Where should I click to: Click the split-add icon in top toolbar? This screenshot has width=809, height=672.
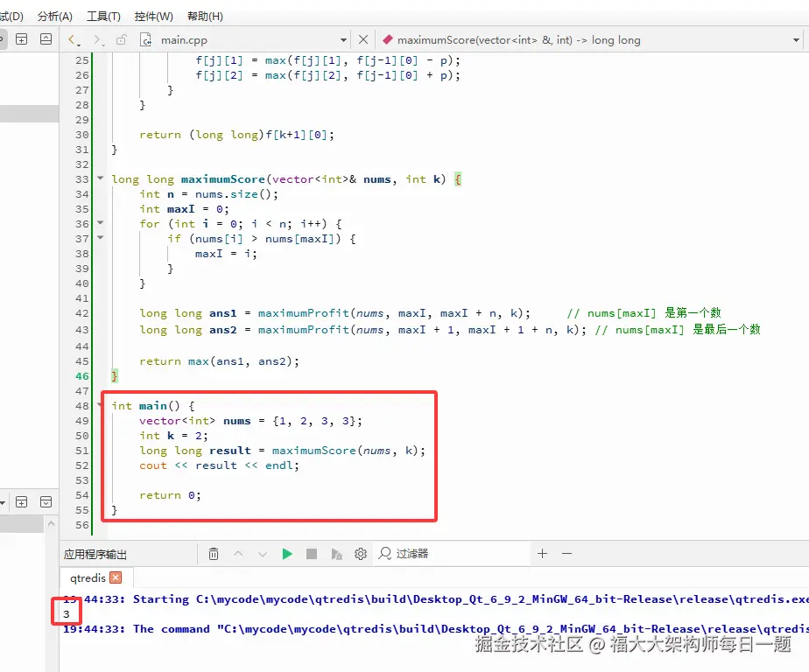(22, 39)
